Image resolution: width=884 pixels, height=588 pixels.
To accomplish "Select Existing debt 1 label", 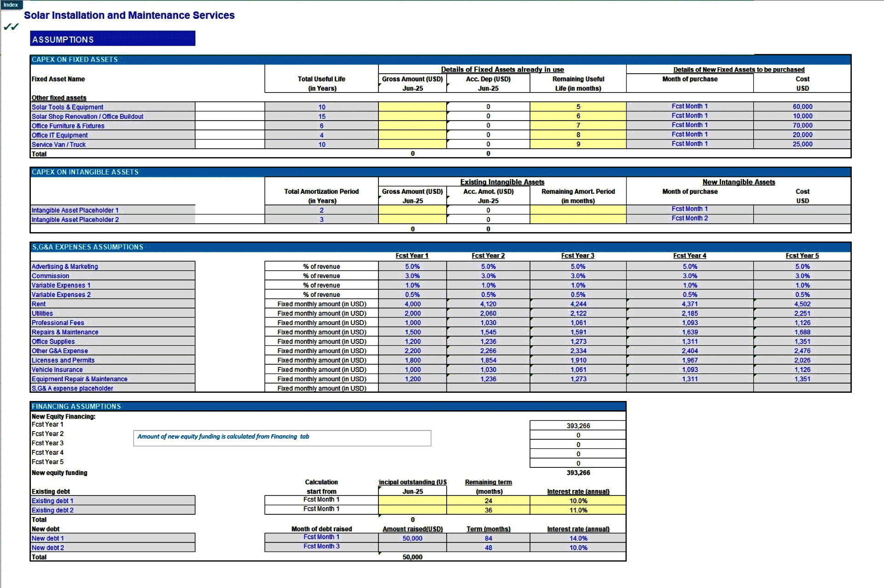I will tap(113, 501).
